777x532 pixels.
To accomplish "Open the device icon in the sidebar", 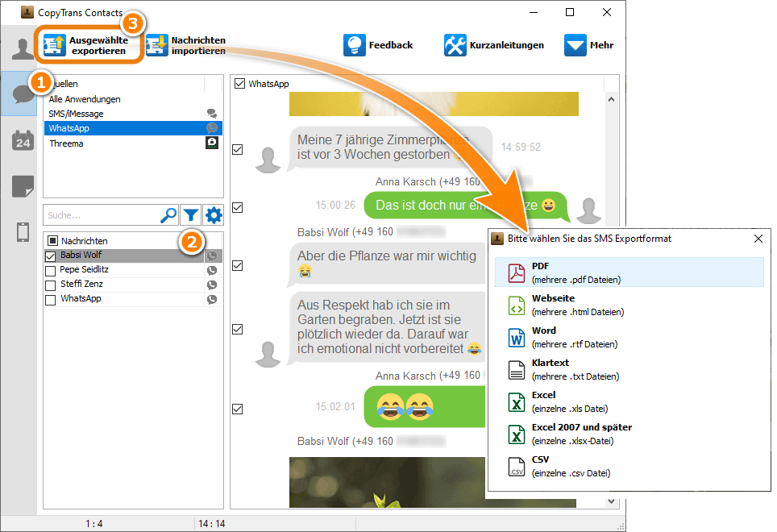I will 23,232.
